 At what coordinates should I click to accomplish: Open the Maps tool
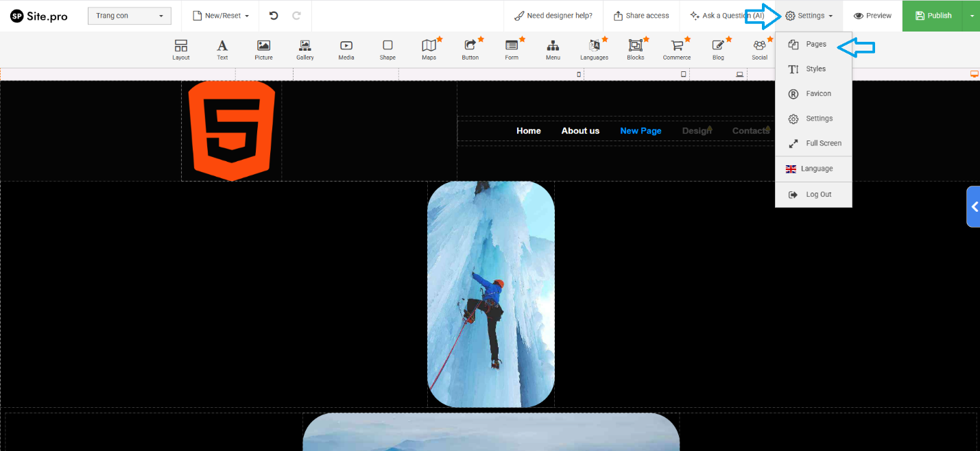click(x=429, y=49)
